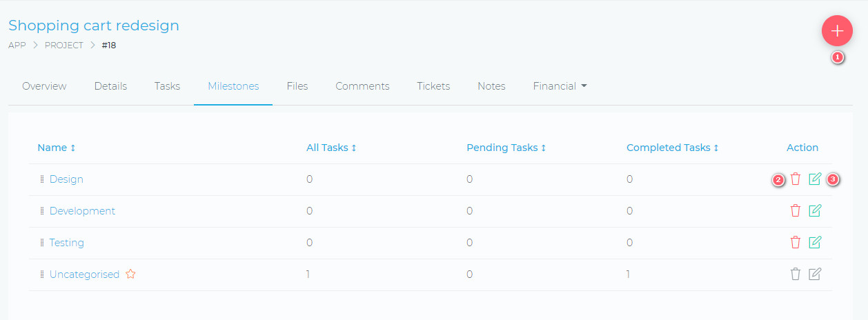Click the star icon next to Uncategorised
Image resolution: width=868 pixels, height=320 pixels.
coord(130,274)
